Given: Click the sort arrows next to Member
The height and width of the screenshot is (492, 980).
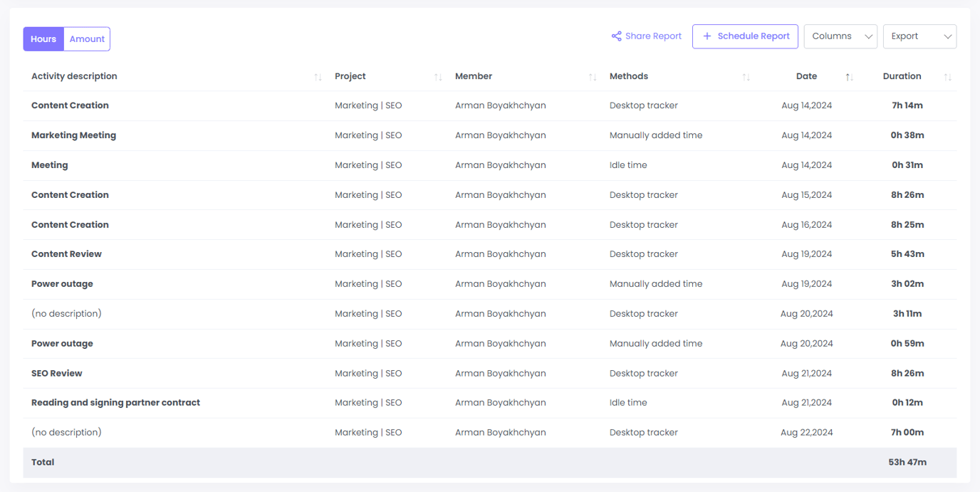Looking at the screenshot, I should [593, 76].
